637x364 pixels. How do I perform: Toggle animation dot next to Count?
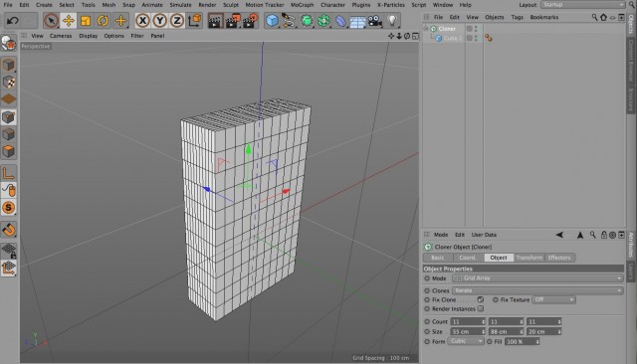point(427,321)
